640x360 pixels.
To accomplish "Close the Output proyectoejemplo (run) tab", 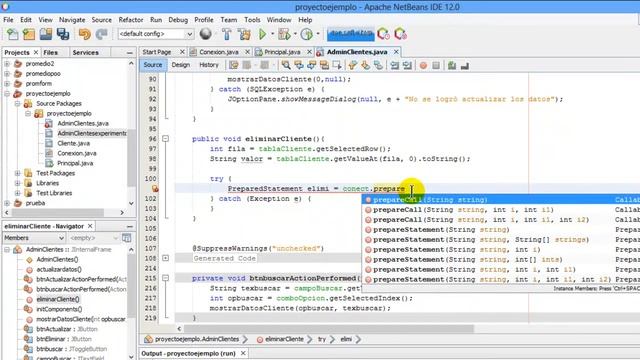I will pyautogui.click(x=243, y=353).
